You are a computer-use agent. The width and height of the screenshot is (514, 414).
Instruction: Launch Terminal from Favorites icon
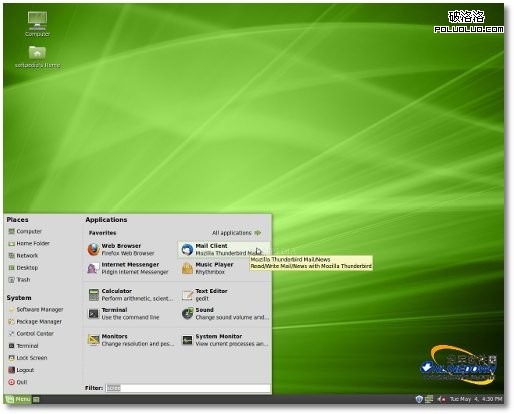click(94, 313)
